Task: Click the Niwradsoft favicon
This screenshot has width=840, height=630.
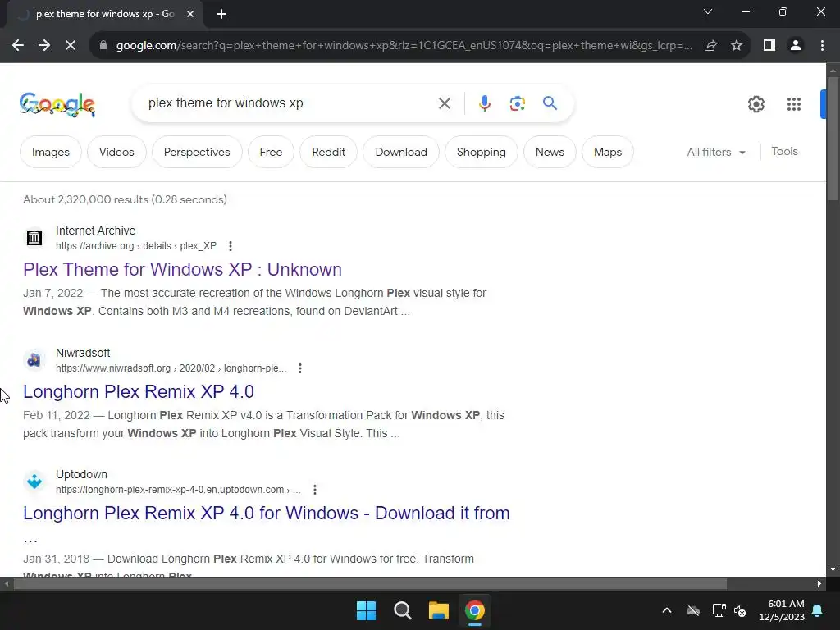Action: coord(34,359)
